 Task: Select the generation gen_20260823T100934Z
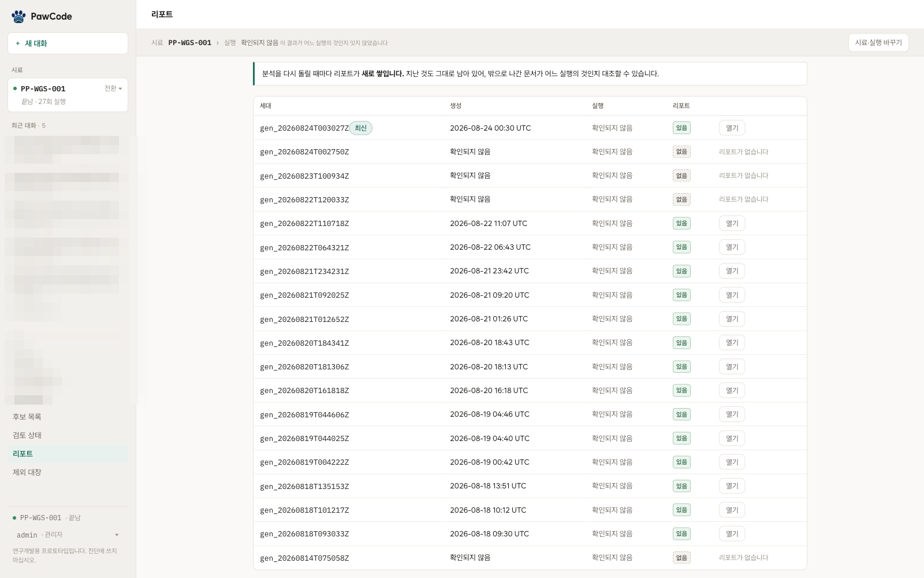304,176
